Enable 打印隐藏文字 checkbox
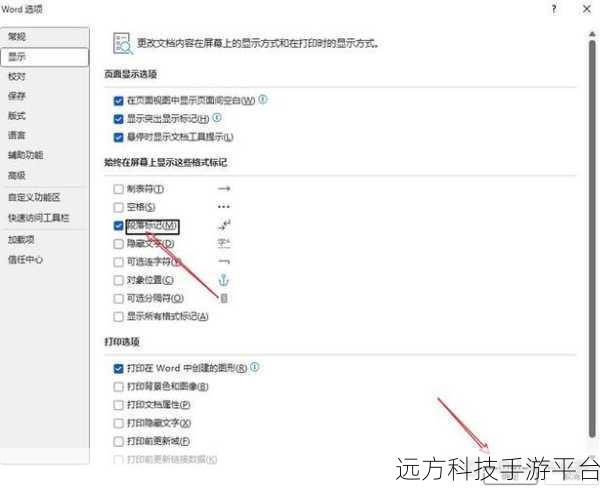 click(x=118, y=423)
